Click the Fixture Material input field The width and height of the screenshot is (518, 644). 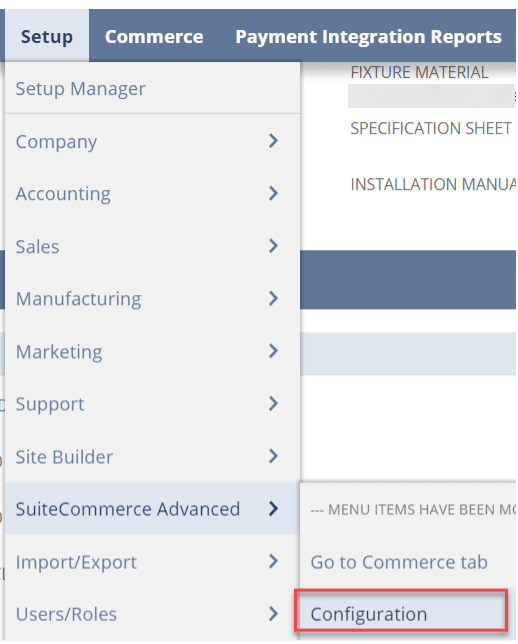(431, 96)
